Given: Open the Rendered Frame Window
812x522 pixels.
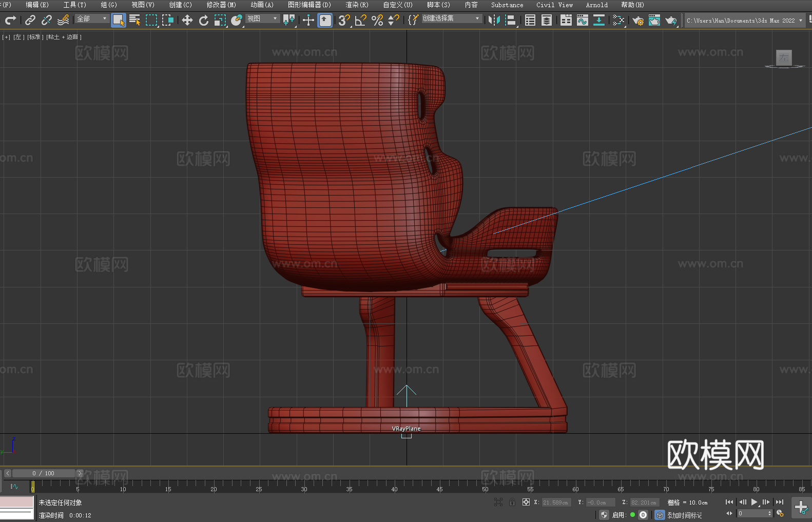Looking at the screenshot, I should (654, 20).
